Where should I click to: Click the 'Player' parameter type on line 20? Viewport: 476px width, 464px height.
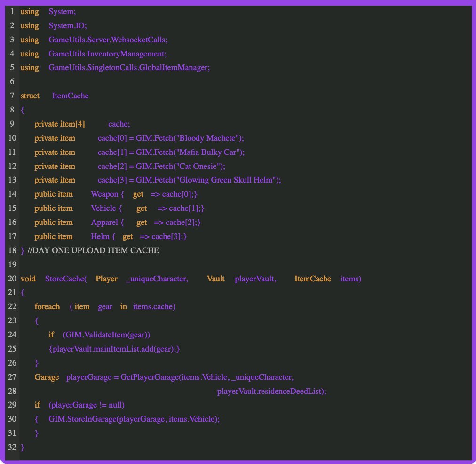pyautogui.click(x=107, y=279)
